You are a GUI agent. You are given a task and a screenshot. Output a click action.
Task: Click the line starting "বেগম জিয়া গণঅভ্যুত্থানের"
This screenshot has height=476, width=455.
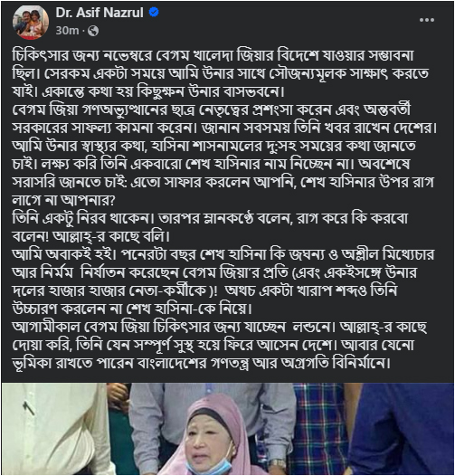212,110
